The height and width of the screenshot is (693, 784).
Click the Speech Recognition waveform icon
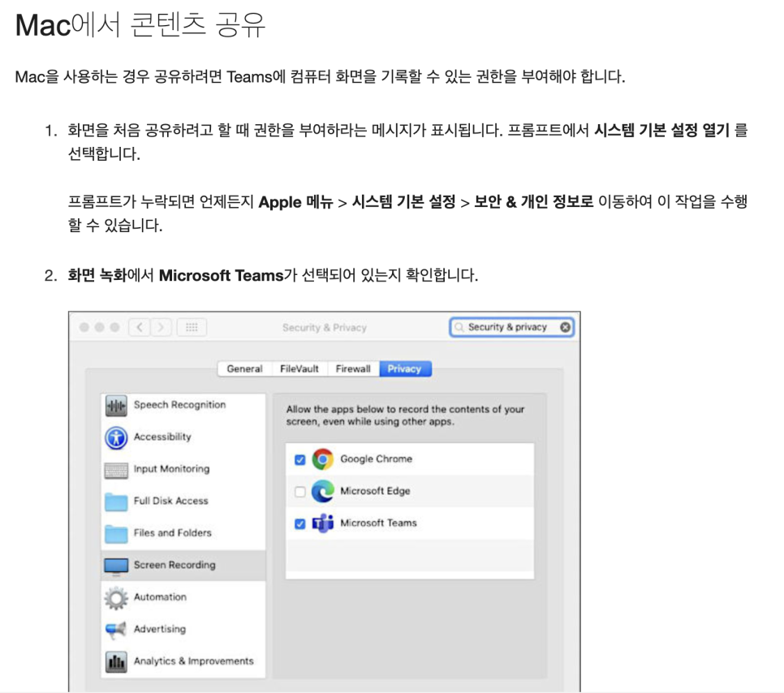pos(116,406)
